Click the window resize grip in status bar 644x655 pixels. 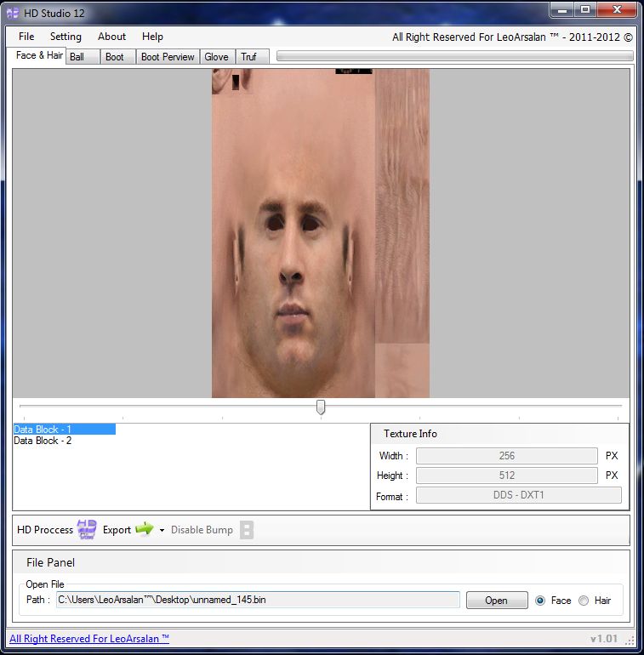coord(630,639)
